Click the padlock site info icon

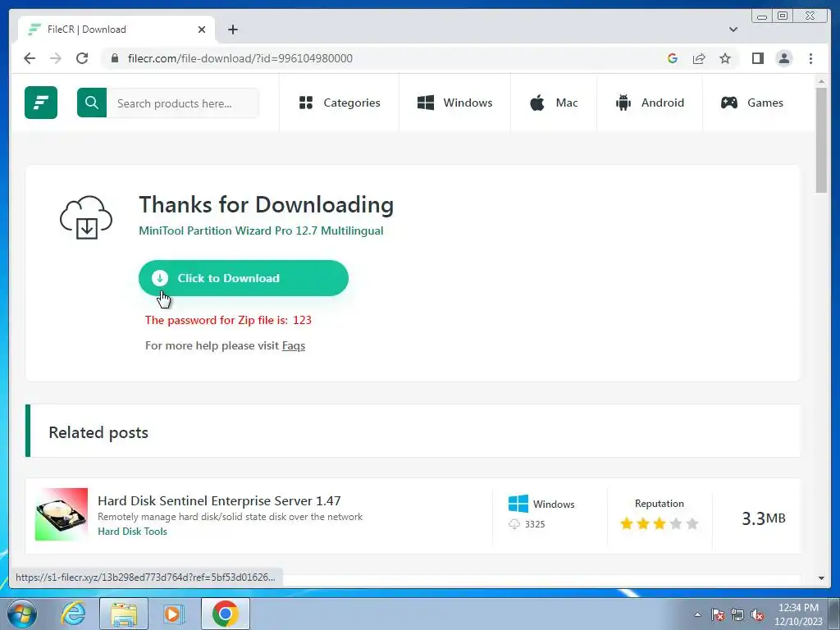(x=115, y=58)
